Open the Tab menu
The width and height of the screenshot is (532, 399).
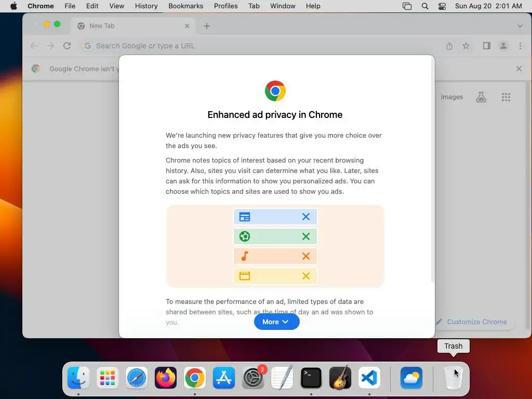point(254,6)
